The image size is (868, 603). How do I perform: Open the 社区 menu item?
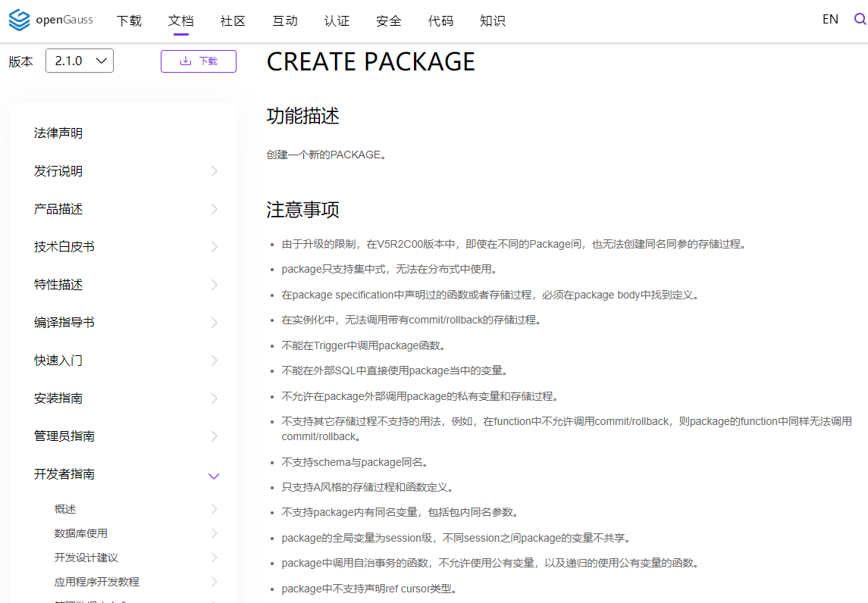233,21
